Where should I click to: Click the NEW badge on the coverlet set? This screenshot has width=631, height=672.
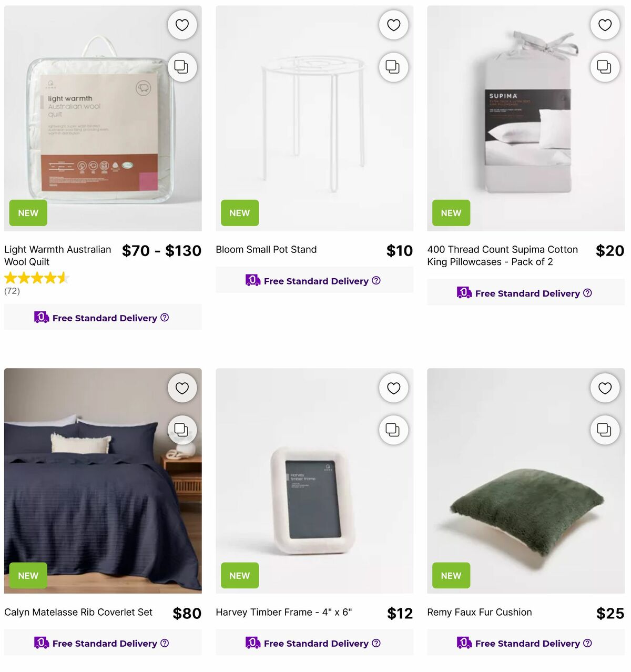pyautogui.click(x=27, y=575)
